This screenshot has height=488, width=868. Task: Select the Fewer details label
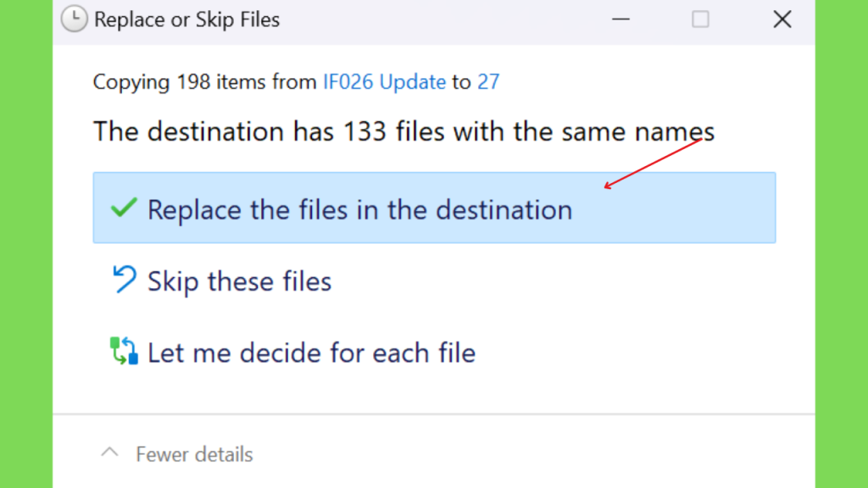pyautogui.click(x=194, y=454)
